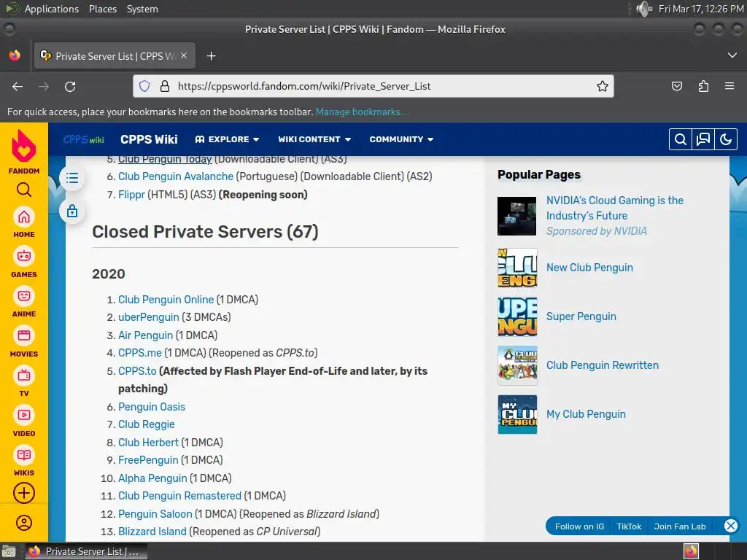Image resolution: width=747 pixels, height=560 pixels.
Task: Open the Flippr link
Action: coord(131,194)
